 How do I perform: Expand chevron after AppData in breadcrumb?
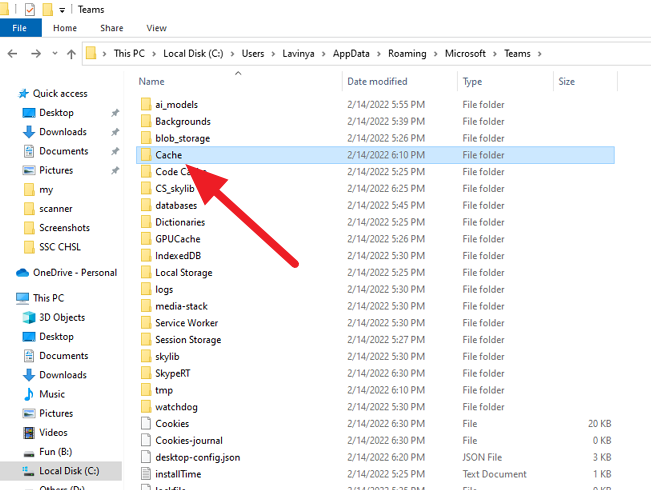(379, 54)
